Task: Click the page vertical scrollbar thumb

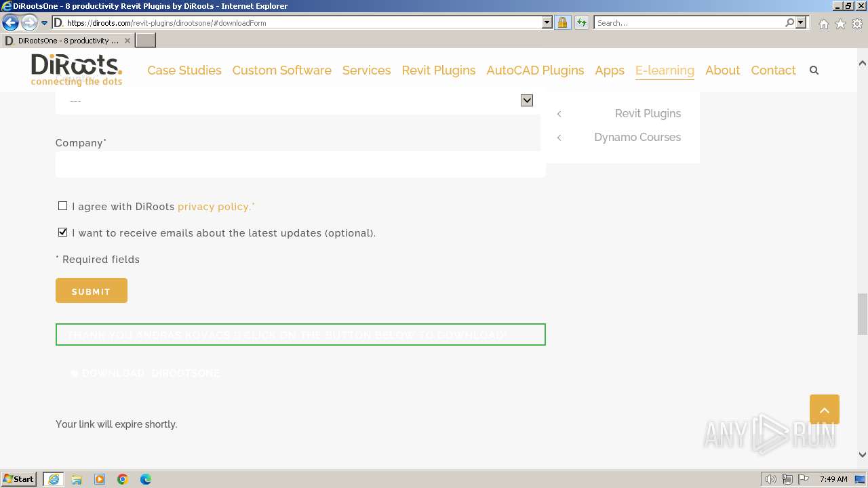Action: (863, 314)
